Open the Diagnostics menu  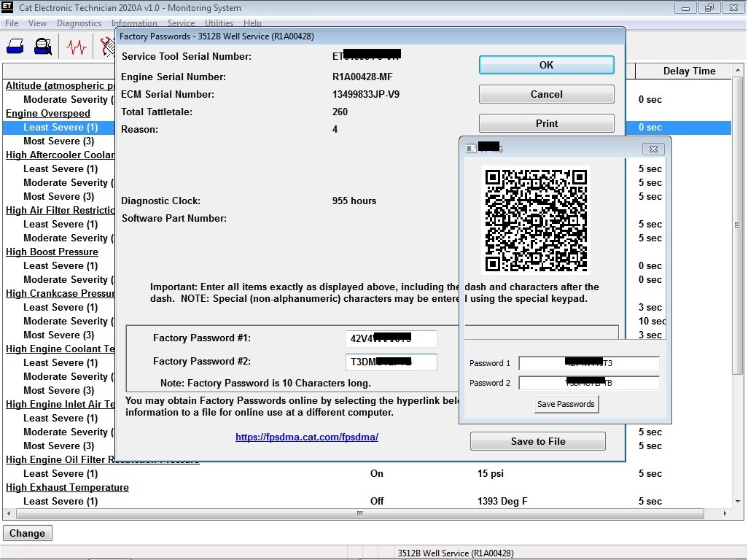79,23
